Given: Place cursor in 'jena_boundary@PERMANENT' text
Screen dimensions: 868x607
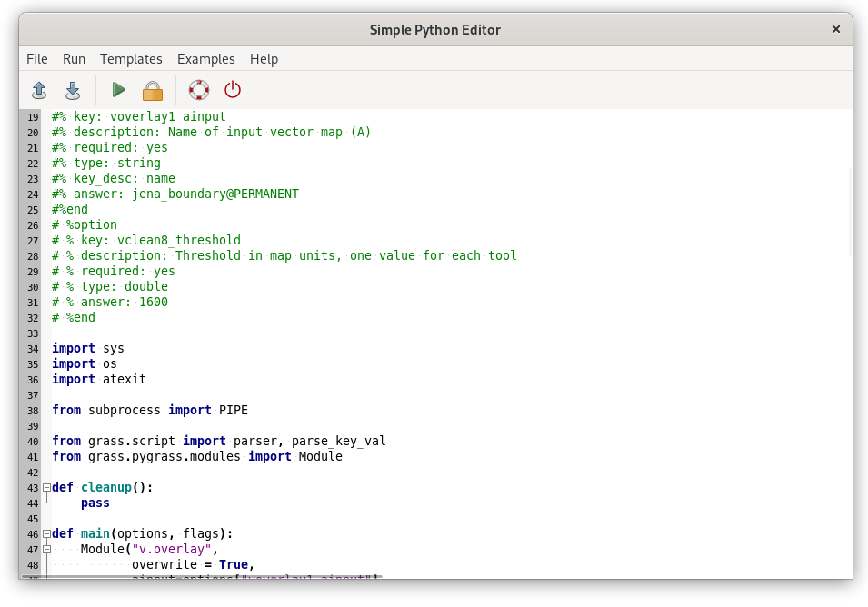Looking at the screenshot, I should coord(215,194).
